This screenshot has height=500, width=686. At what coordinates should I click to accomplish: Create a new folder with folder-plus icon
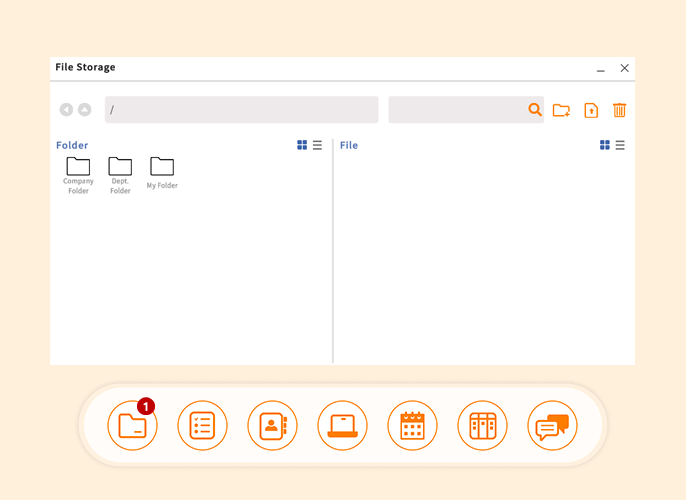click(561, 110)
